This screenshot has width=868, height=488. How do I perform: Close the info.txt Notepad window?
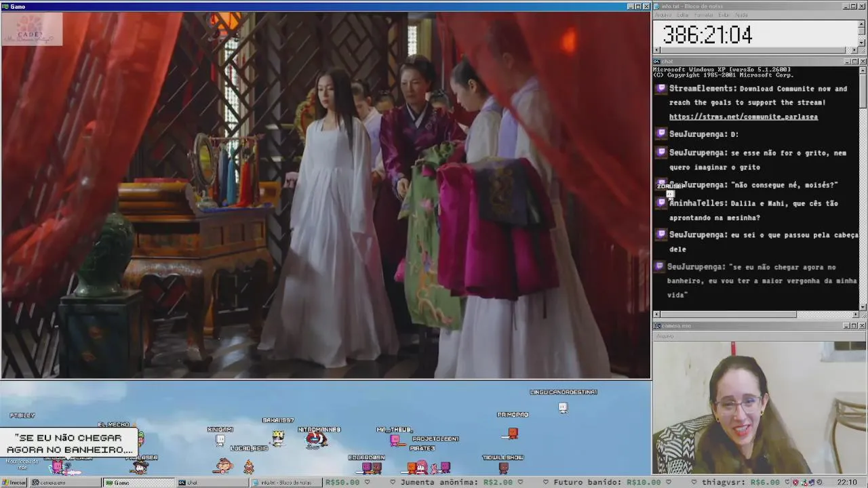[x=863, y=6]
